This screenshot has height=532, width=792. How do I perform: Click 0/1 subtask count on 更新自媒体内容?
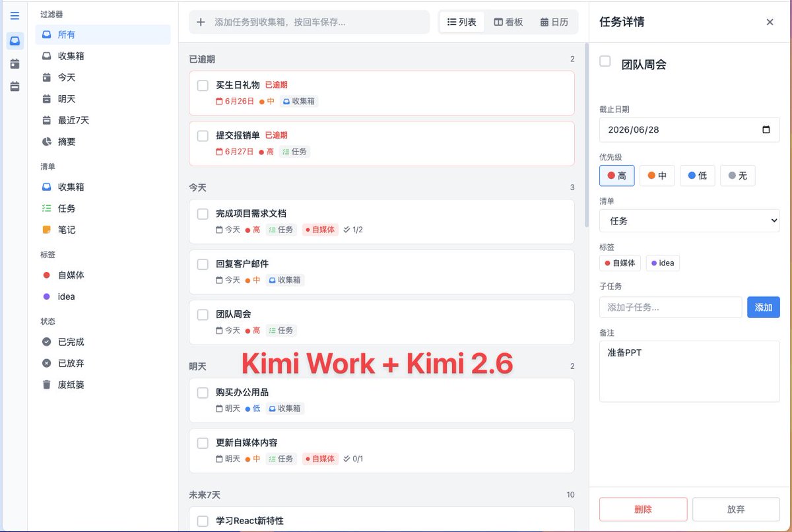(353, 459)
